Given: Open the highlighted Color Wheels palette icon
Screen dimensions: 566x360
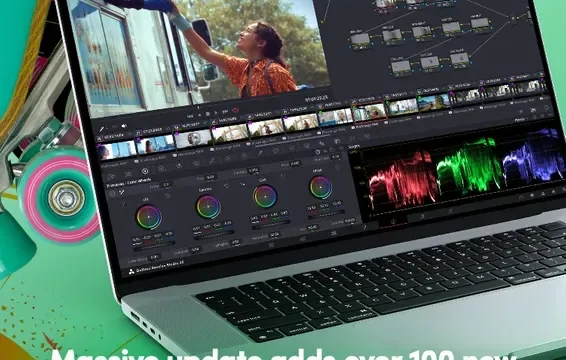Looking at the screenshot, I should [x=145, y=171].
